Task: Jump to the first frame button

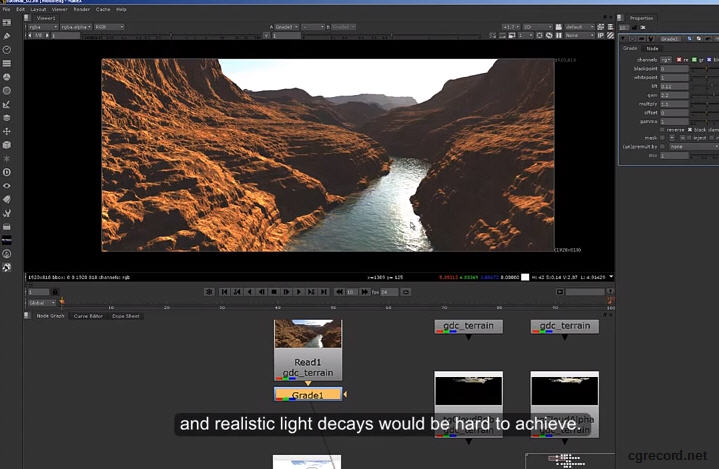Action: [224, 292]
